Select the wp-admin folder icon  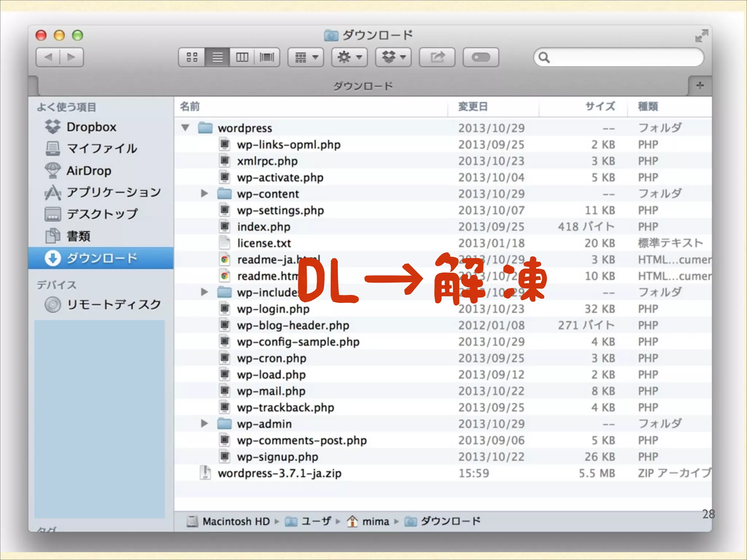(225, 424)
